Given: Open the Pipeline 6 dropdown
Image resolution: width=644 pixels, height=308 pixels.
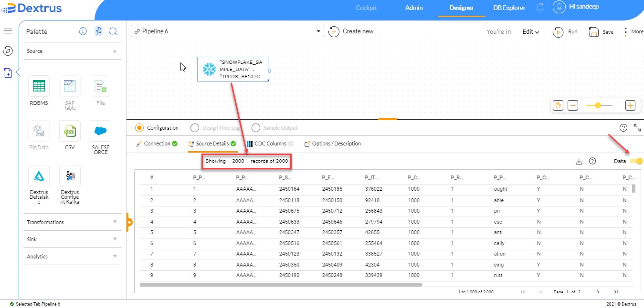Looking at the screenshot, I should click(x=227, y=31).
